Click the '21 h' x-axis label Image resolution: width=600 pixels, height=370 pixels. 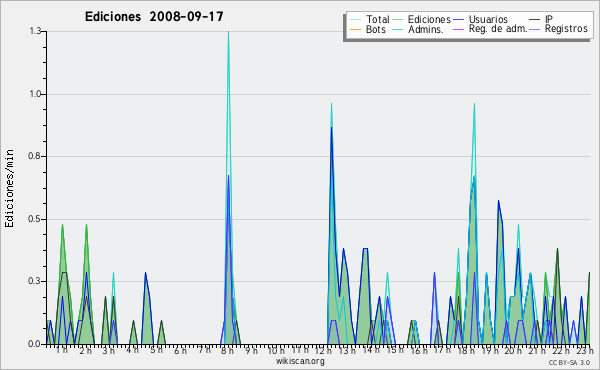pos(537,350)
